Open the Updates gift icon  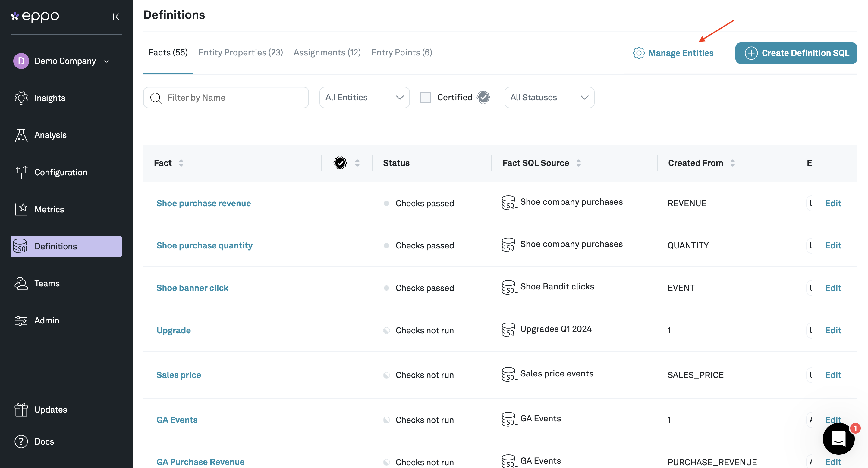click(21, 409)
